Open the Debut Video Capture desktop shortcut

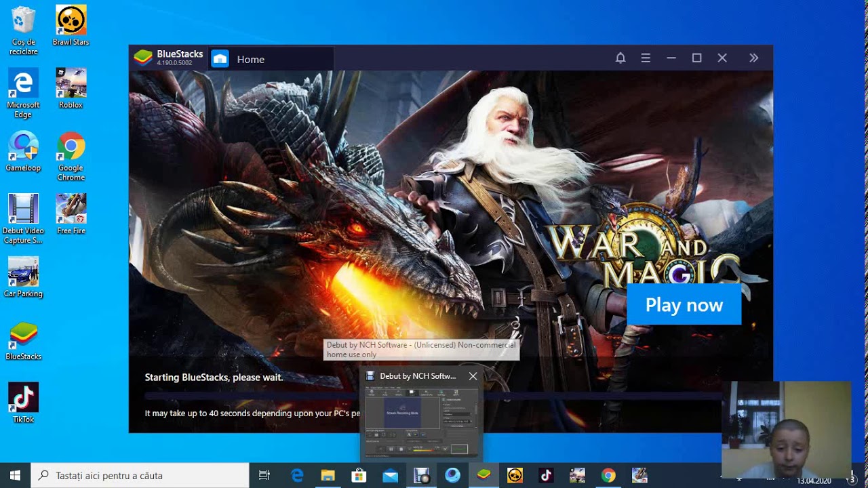[24, 219]
